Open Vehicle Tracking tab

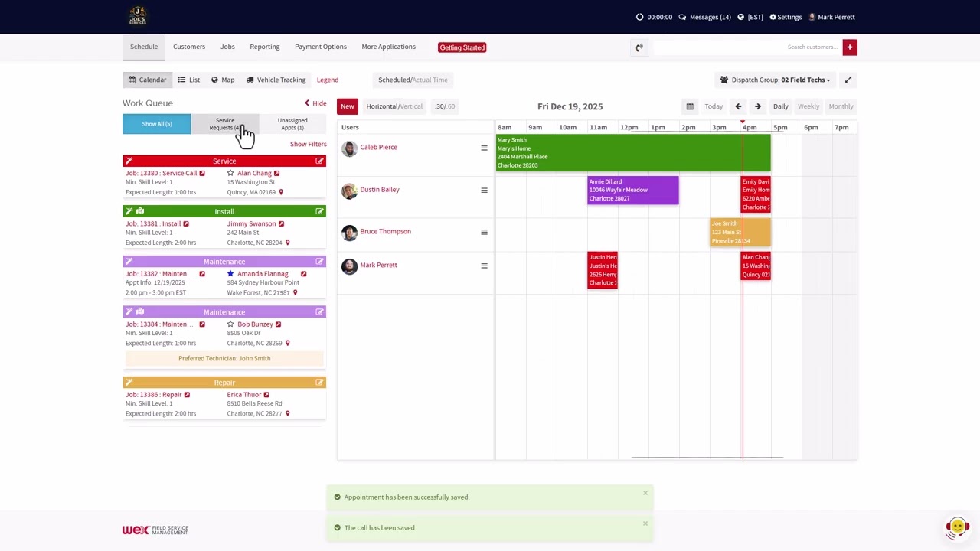coord(276,80)
